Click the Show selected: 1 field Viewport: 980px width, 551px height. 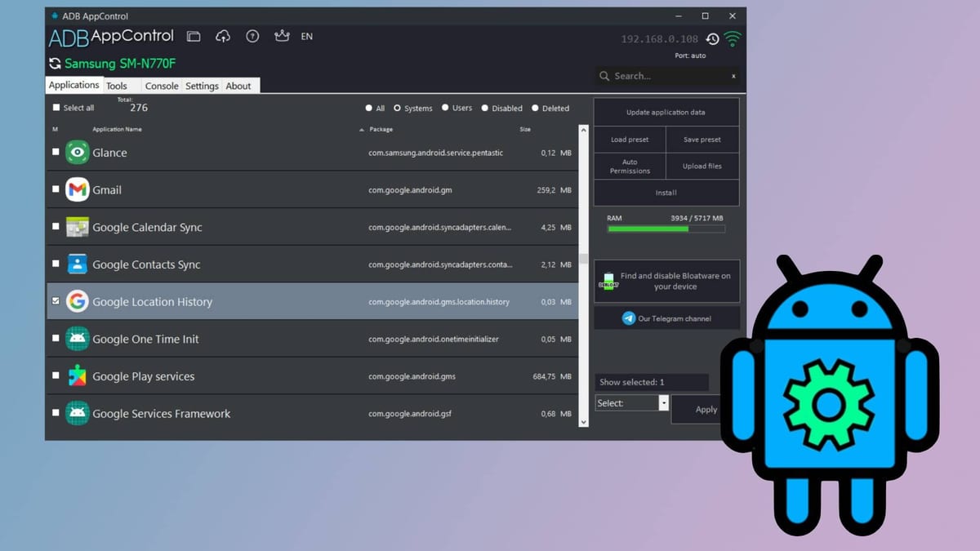(652, 382)
